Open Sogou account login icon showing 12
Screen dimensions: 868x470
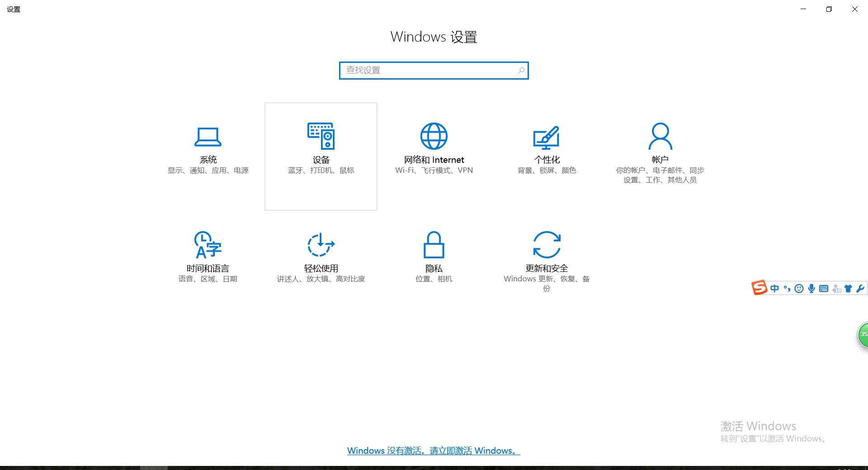[x=836, y=289]
